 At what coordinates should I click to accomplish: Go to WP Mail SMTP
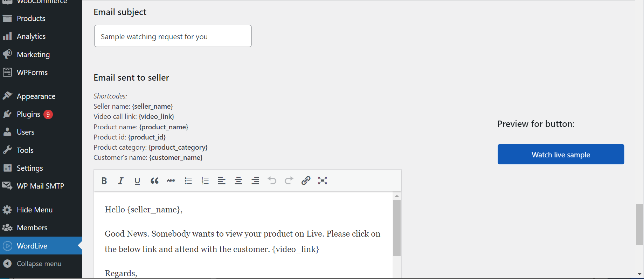coord(41,186)
